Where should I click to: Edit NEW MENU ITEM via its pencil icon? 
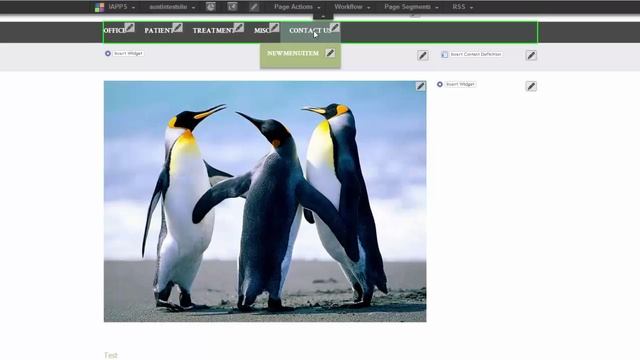(x=330, y=53)
